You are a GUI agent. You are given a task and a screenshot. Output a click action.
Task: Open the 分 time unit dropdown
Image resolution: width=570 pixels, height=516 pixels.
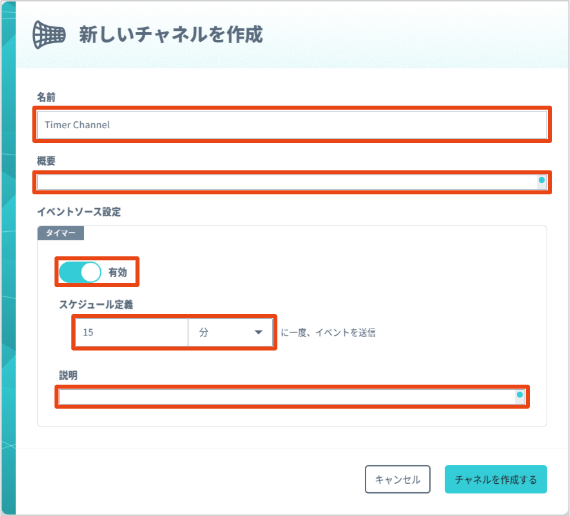pyautogui.click(x=230, y=332)
